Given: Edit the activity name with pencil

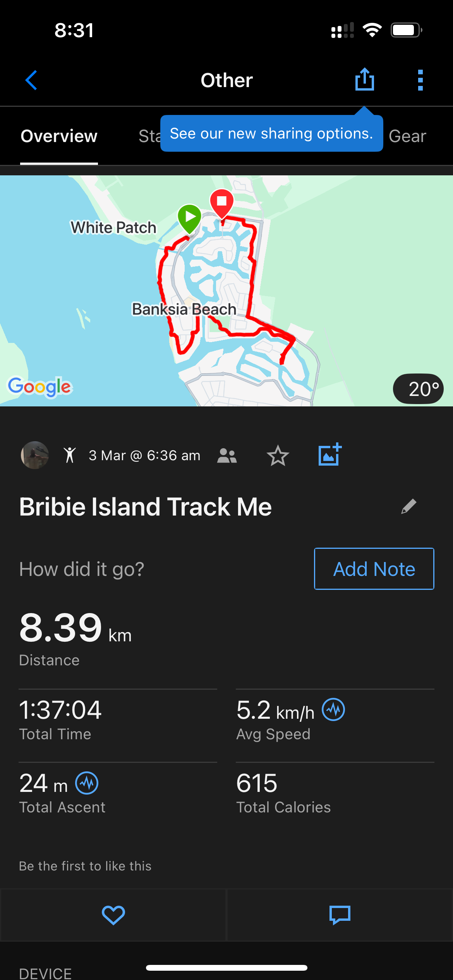Looking at the screenshot, I should [408, 506].
